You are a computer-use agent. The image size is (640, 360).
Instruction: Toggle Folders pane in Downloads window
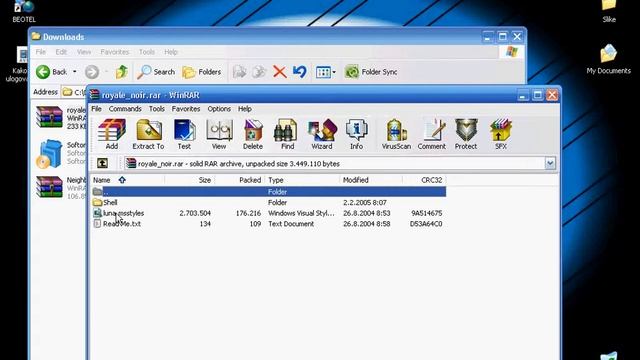[202, 72]
